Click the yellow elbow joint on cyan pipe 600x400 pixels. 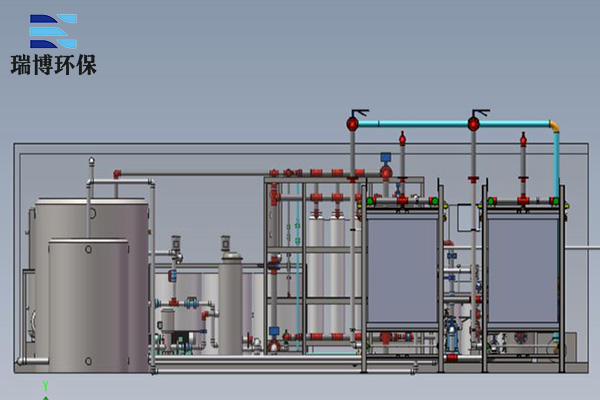click(553, 126)
